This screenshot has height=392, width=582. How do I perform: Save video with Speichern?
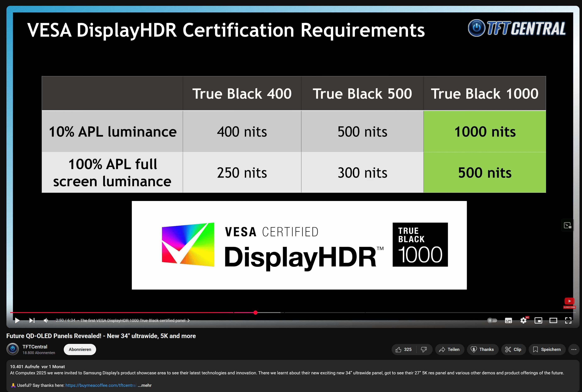[547, 349]
